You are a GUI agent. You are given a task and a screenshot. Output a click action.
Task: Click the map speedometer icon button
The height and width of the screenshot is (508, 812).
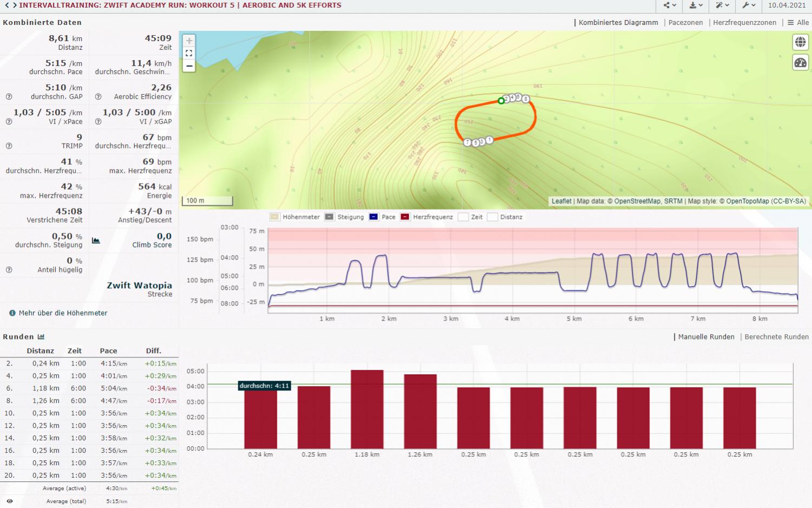pyautogui.click(x=800, y=63)
